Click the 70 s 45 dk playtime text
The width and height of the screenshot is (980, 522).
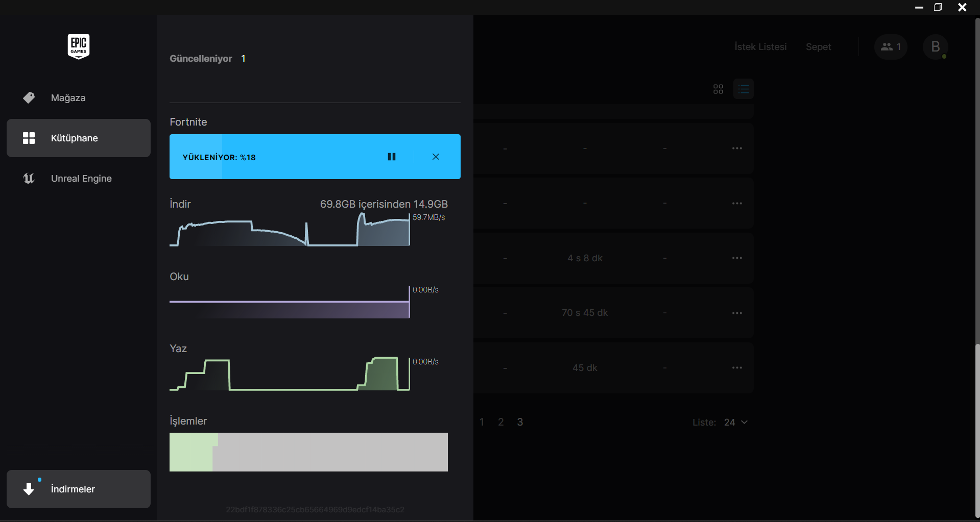point(585,313)
